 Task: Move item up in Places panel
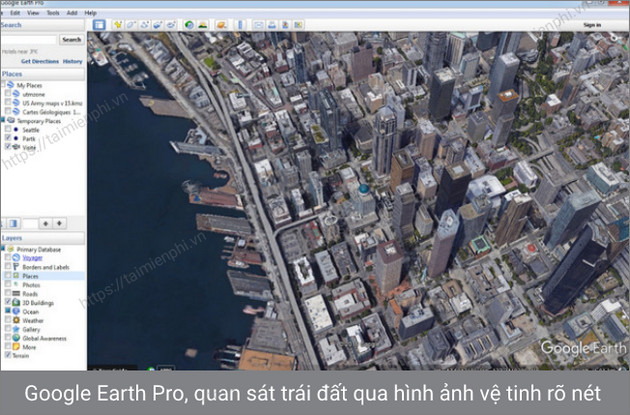(45, 223)
